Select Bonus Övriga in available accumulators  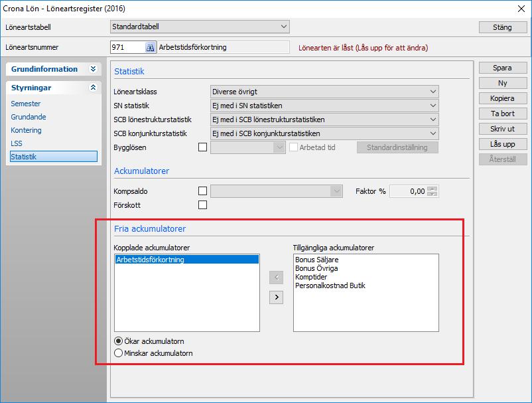click(316, 268)
